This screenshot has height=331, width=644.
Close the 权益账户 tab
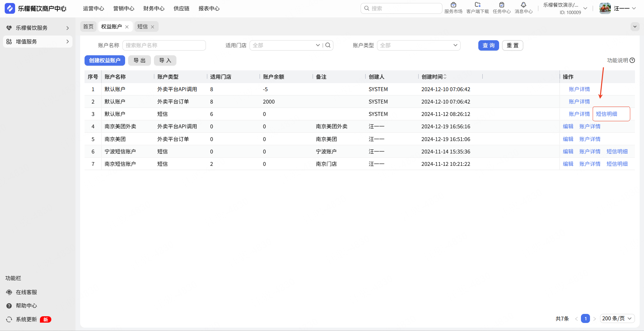pos(127,27)
